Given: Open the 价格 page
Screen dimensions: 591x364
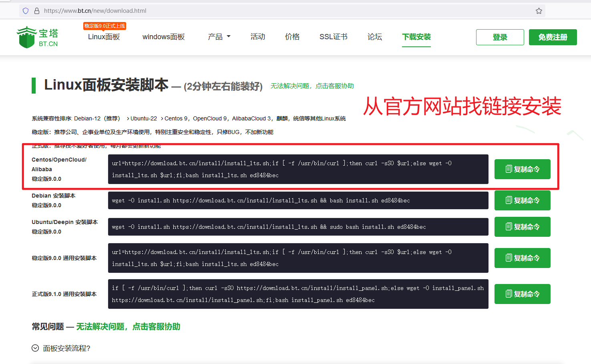Looking at the screenshot, I should click(292, 37).
